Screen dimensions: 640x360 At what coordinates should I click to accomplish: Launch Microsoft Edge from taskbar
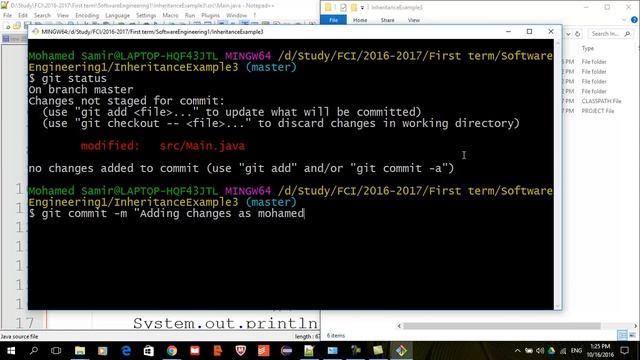(126, 351)
